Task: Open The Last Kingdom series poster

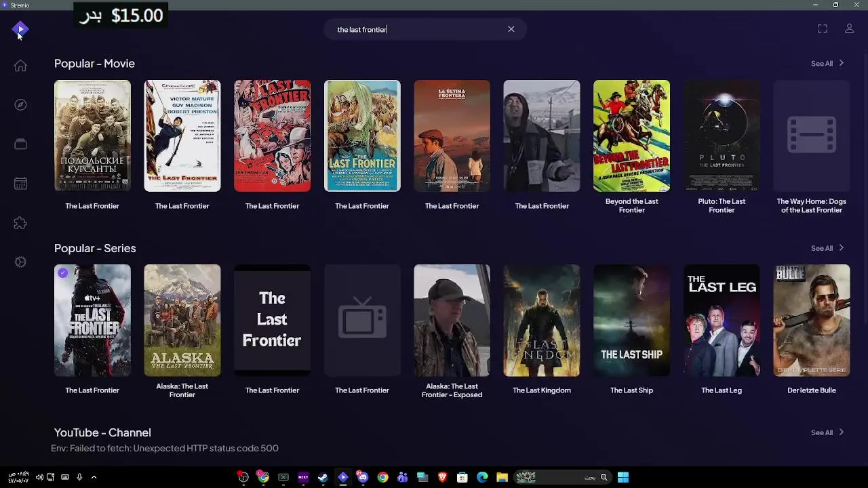Action: [542, 321]
